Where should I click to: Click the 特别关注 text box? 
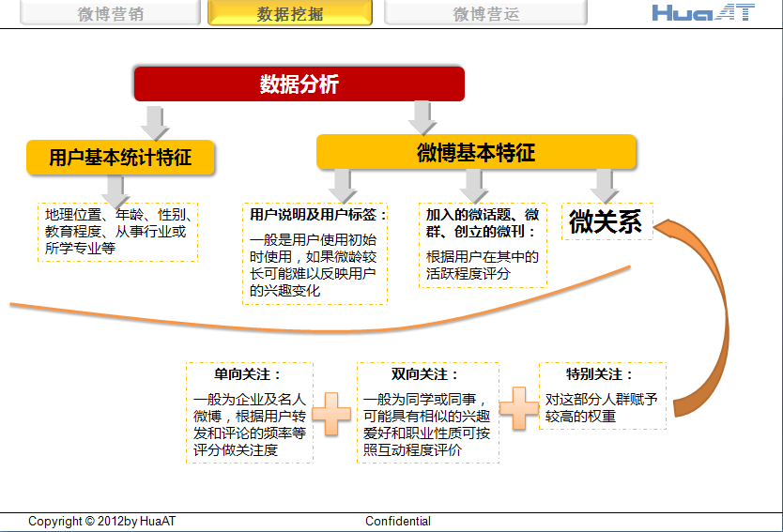[x=603, y=396]
